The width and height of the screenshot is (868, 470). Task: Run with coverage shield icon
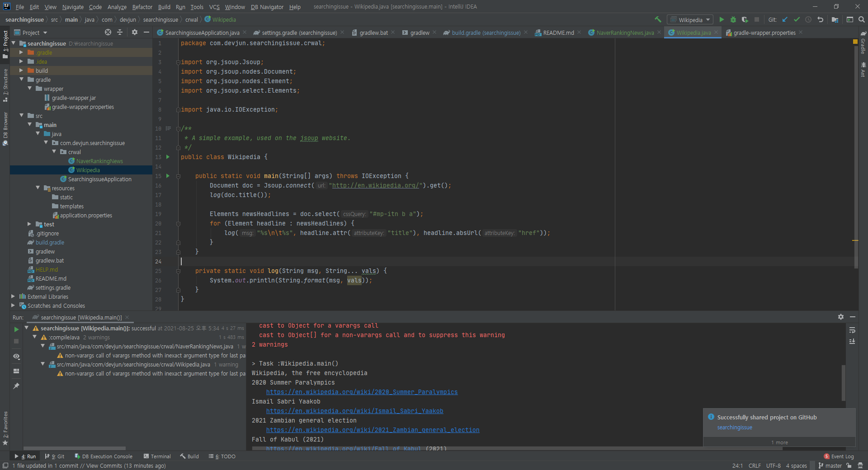pos(745,19)
